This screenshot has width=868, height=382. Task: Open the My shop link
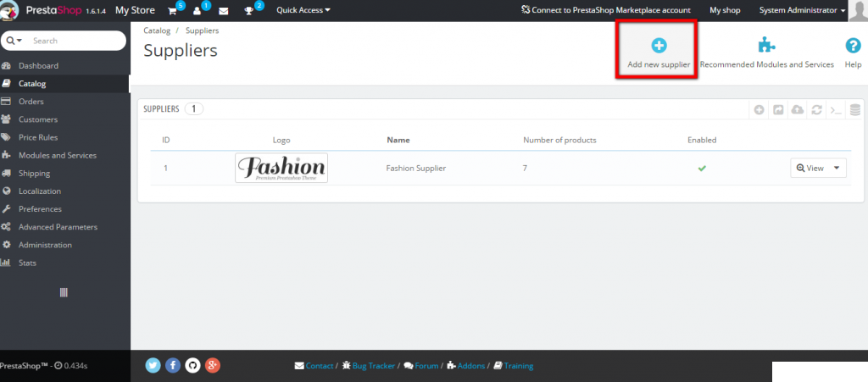click(x=725, y=10)
